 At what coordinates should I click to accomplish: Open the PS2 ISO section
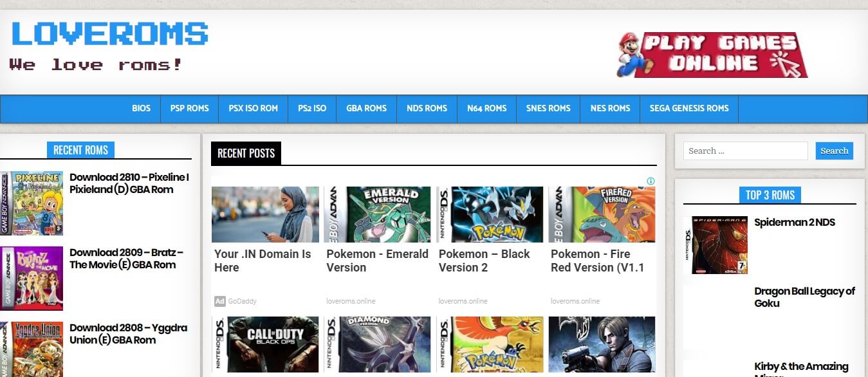tap(311, 108)
